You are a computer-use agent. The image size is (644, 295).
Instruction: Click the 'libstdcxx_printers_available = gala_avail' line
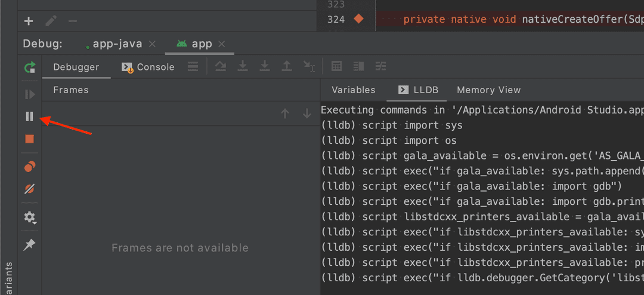482,216
